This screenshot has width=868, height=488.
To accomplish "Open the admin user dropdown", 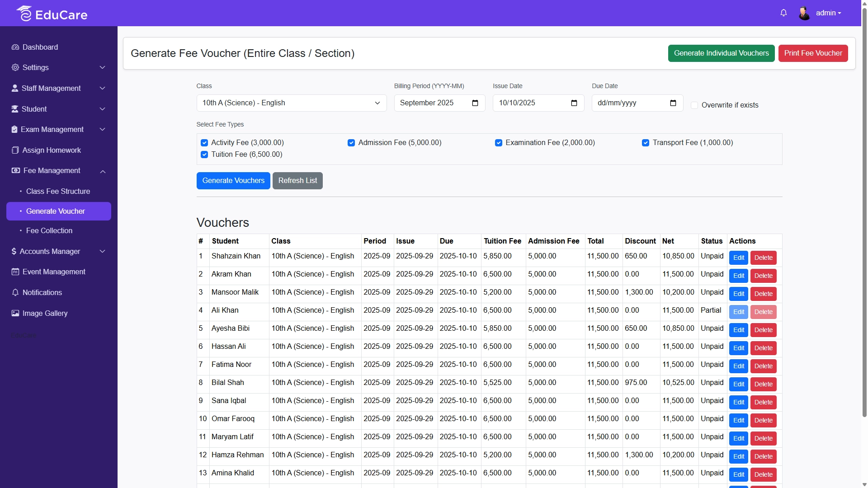I will (828, 13).
